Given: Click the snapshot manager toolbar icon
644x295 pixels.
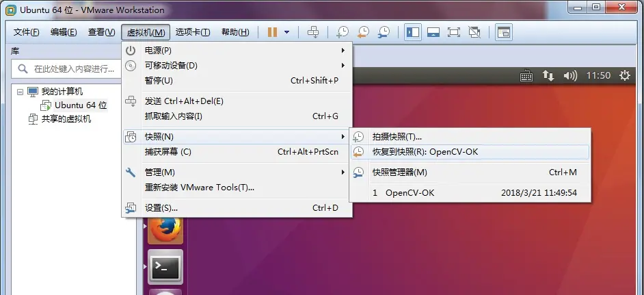Looking at the screenshot, I should (x=384, y=32).
